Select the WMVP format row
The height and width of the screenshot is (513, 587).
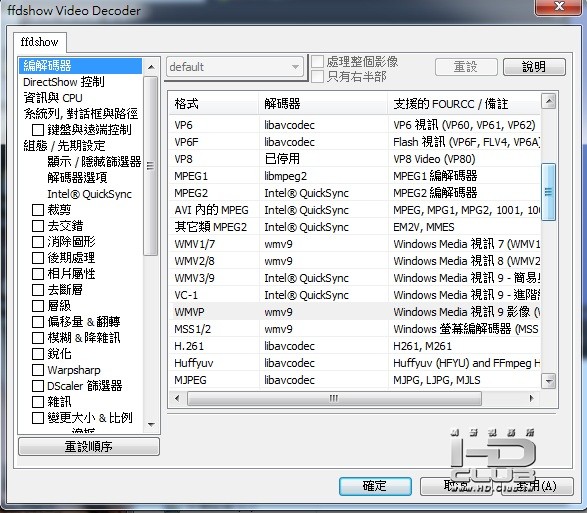[355, 312]
